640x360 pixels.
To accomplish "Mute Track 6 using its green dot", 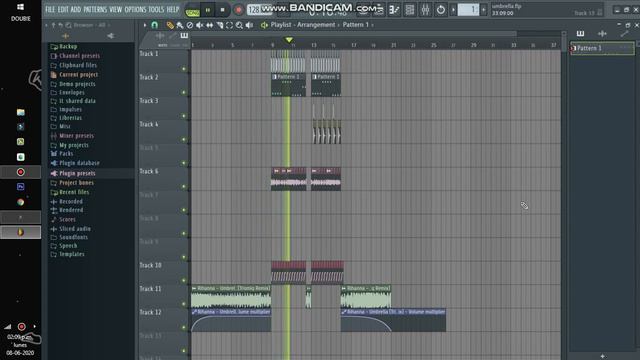I will click(x=184, y=187).
